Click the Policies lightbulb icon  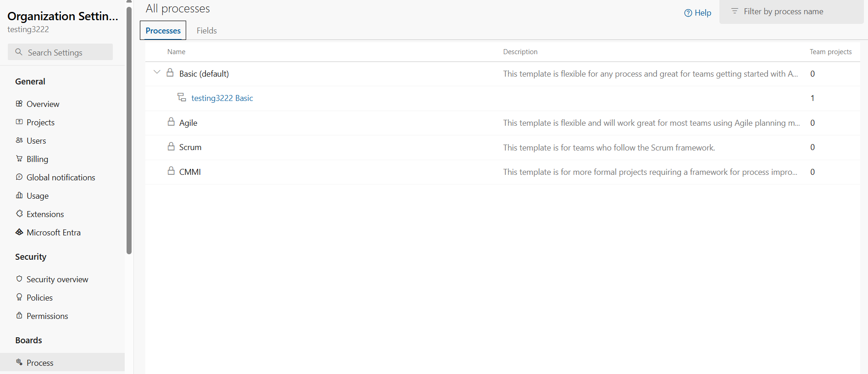click(x=19, y=297)
